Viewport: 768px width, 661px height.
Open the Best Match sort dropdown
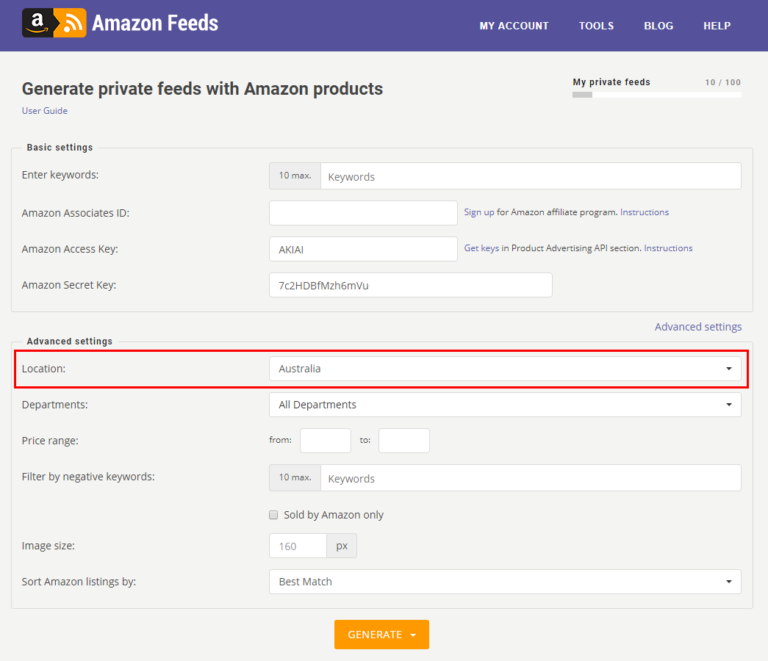click(x=505, y=582)
